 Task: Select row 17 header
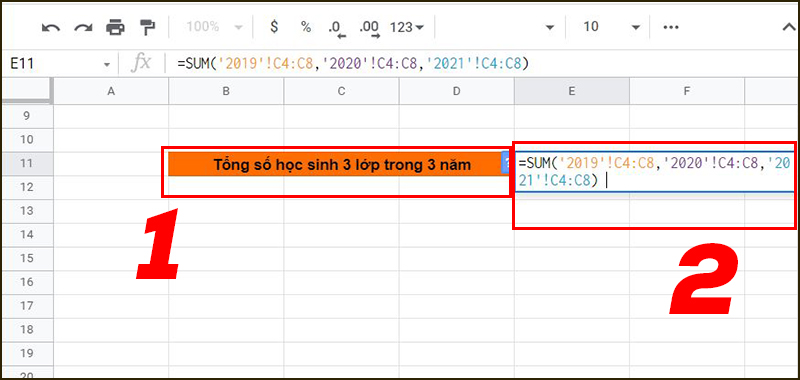(x=27, y=306)
